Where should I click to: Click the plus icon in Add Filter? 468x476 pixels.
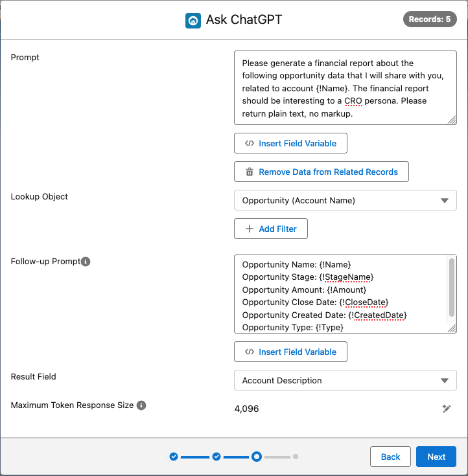250,229
